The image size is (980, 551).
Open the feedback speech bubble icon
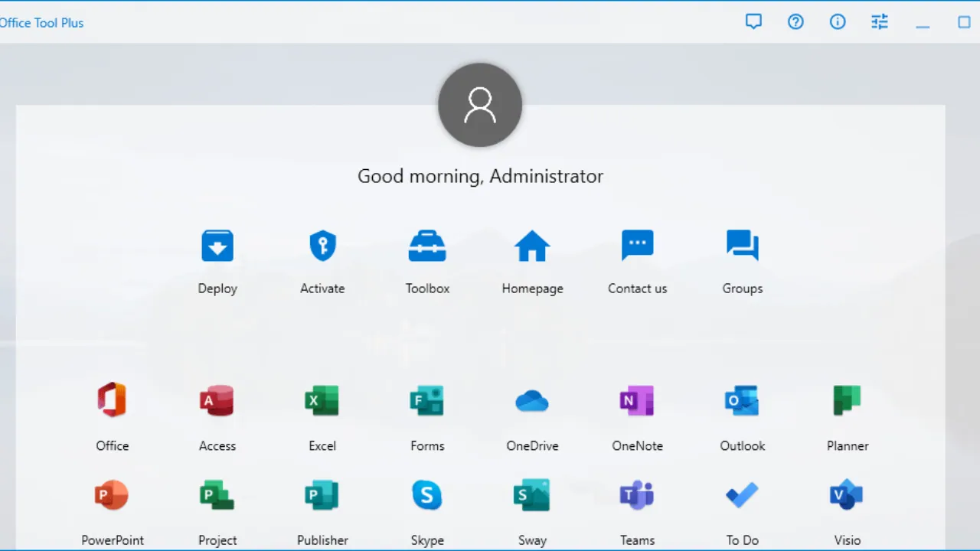point(754,22)
